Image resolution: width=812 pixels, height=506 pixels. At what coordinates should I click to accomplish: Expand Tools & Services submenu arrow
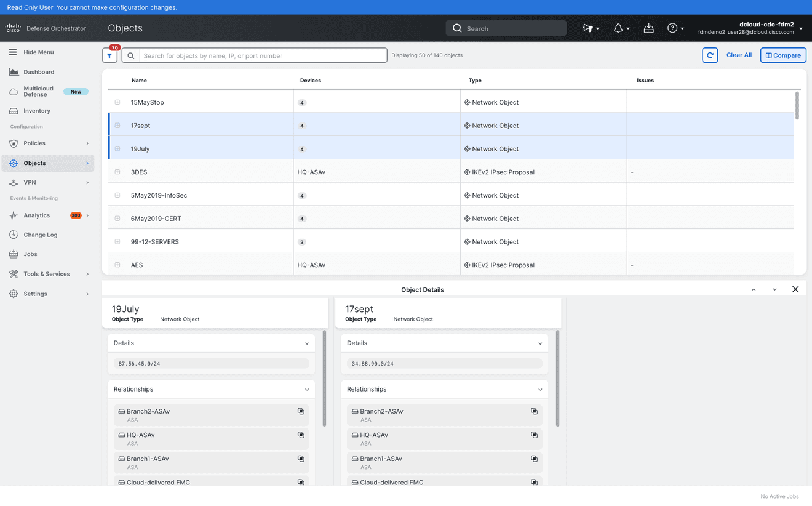[x=87, y=274]
